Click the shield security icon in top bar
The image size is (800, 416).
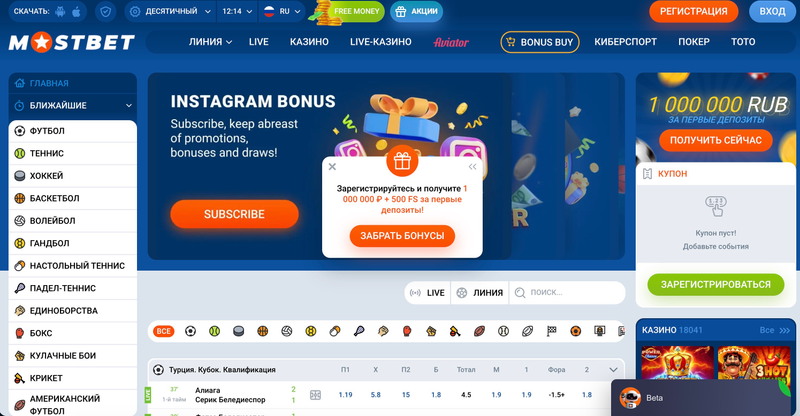pos(106,11)
